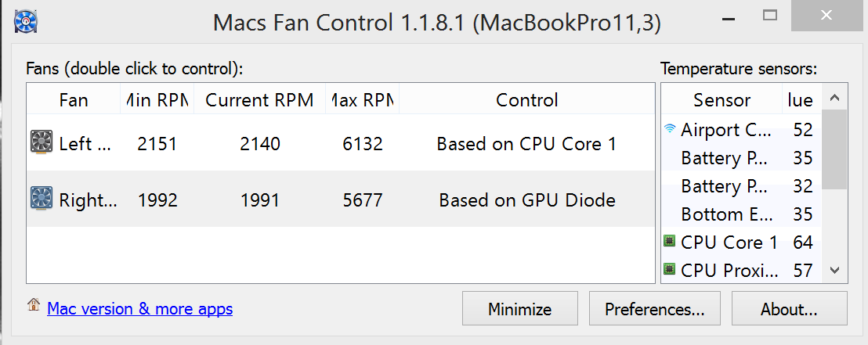Open the Preferences dialog
Viewport: 868px width, 345px height.
click(654, 308)
